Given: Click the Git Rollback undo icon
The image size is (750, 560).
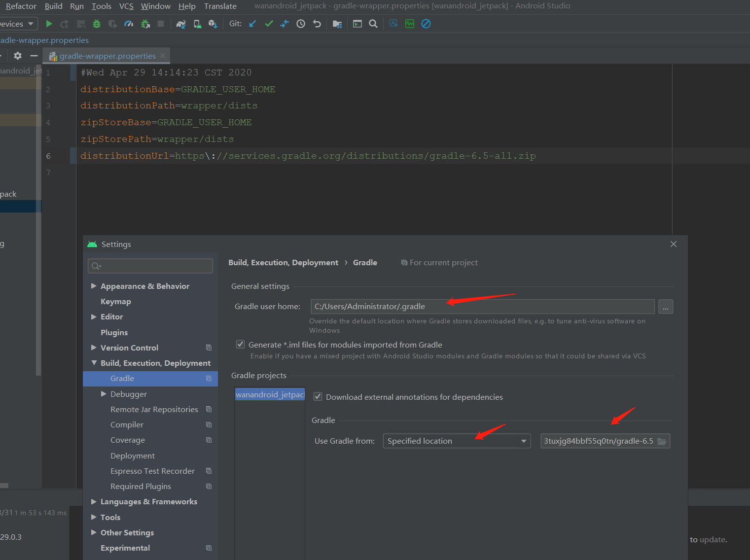Looking at the screenshot, I should (x=317, y=24).
